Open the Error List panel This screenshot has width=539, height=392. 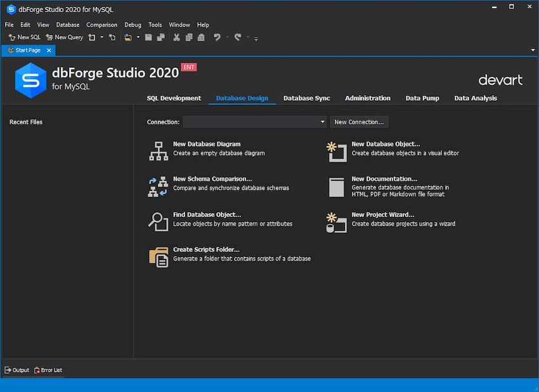[x=48, y=370]
